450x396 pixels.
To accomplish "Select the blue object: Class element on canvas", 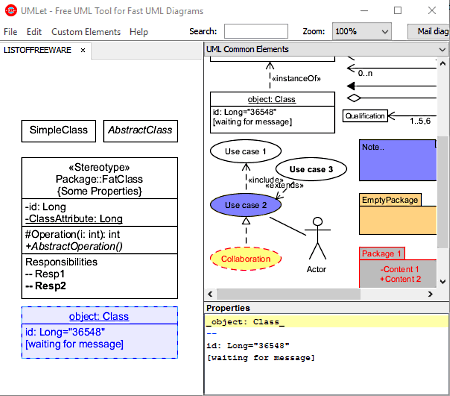I will click(99, 333).
